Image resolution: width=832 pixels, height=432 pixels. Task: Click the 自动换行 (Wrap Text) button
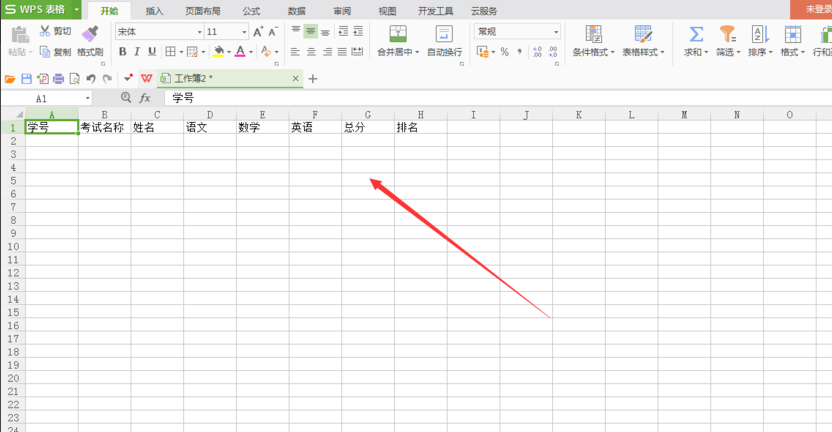tap(444, 41)
